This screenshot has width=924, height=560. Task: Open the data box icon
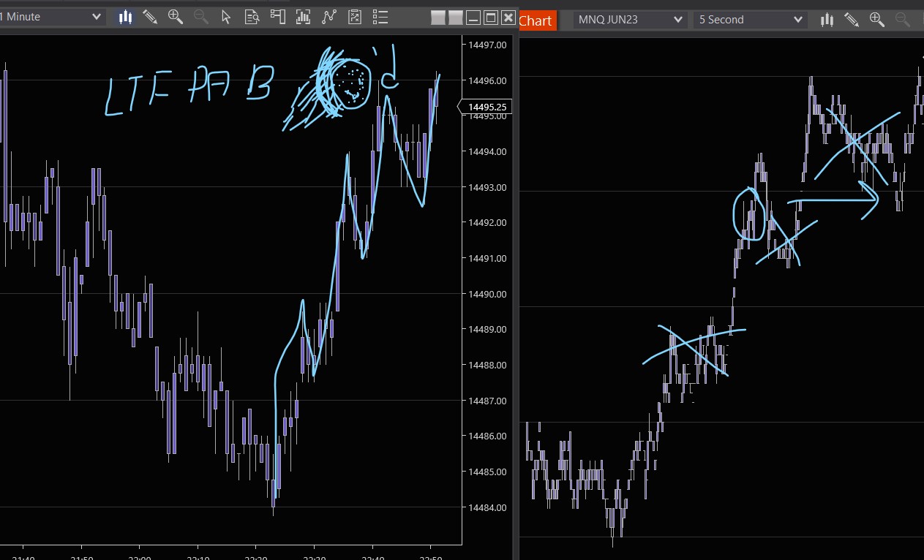252,16
